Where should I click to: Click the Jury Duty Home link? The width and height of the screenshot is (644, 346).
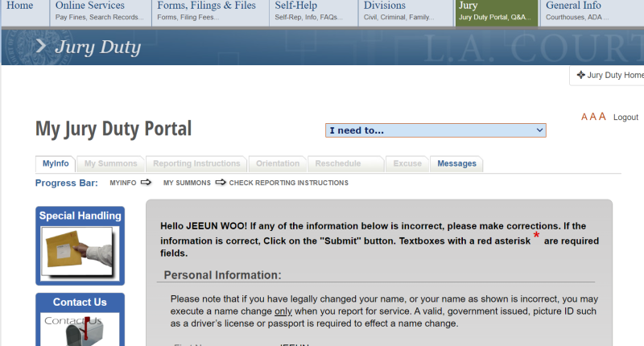(615, 75)
